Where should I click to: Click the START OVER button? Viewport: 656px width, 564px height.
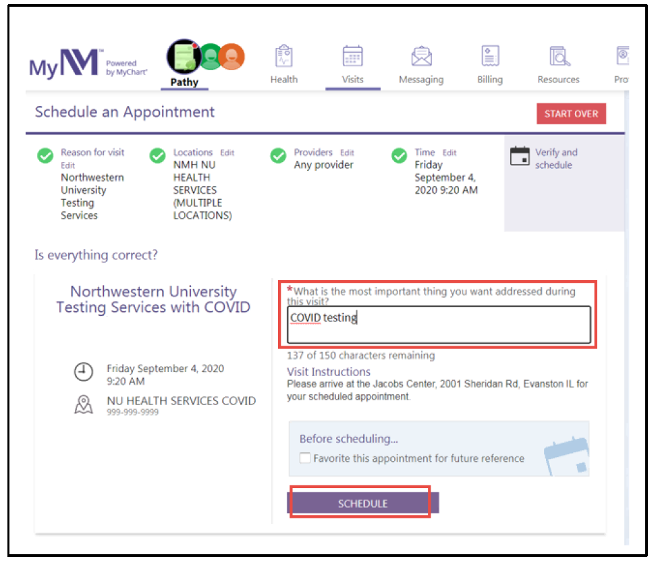571,114
